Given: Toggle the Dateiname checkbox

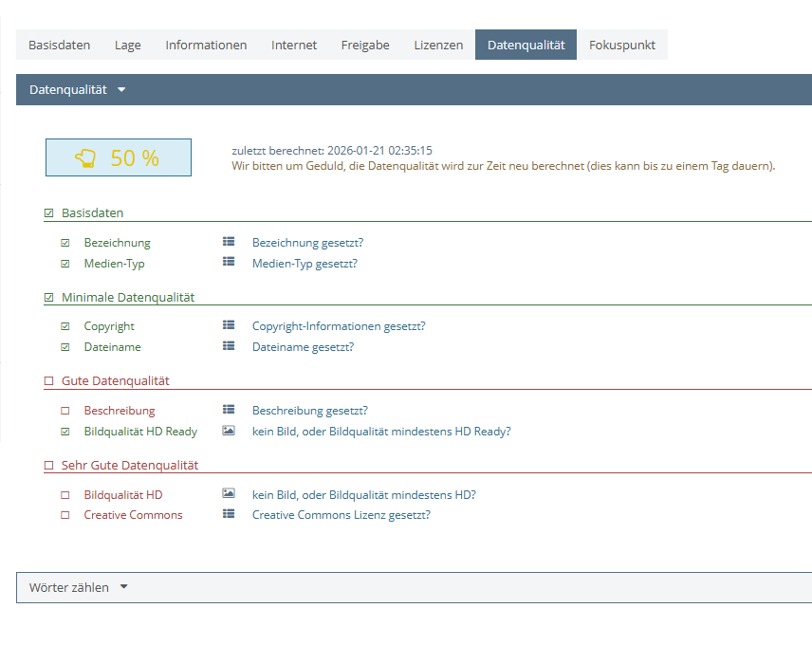Looking at the screenshot, I should pos(65,347).
